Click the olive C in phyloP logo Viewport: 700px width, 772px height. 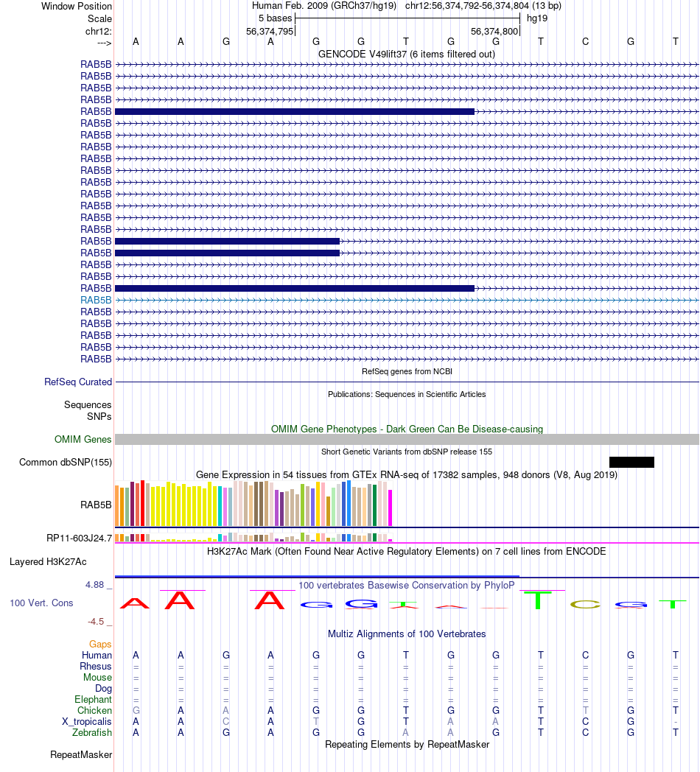pyautogui.click(x=585, y=604)
